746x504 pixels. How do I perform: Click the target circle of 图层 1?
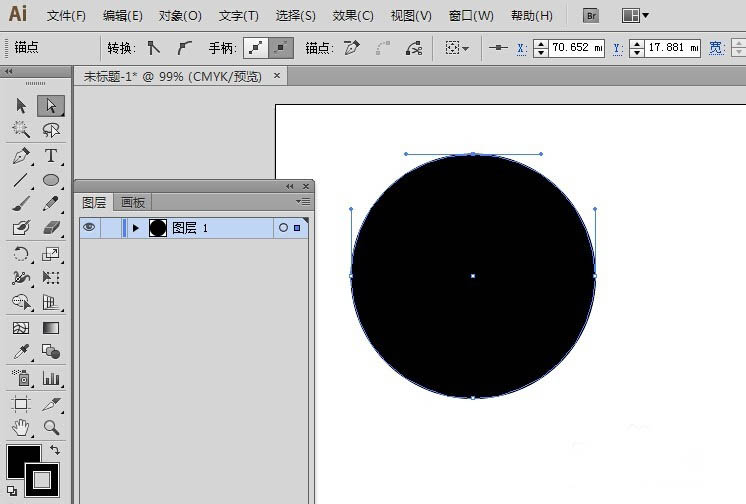click(x=283, y=228)
